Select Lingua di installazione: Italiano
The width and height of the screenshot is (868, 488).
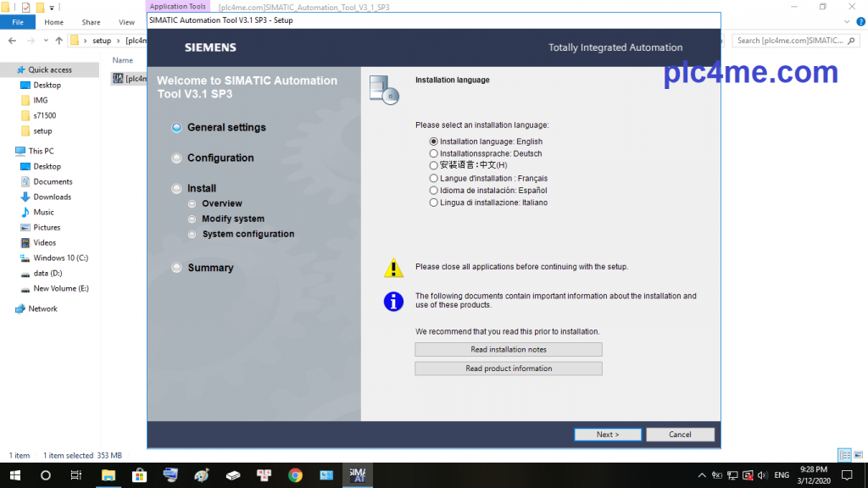coord(434,202)
